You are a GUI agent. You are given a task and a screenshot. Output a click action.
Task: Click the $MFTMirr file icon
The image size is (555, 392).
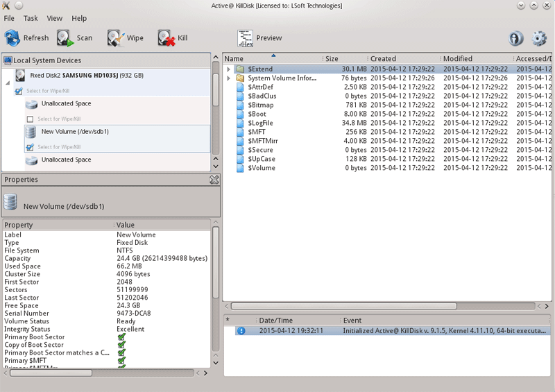[240, 141]
